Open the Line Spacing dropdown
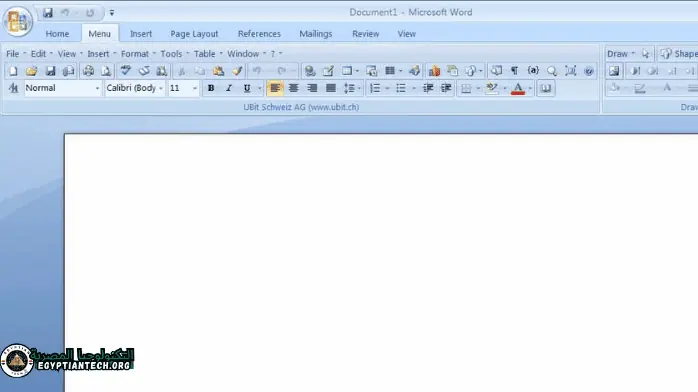698x392 pixels. tap(352, 89)
